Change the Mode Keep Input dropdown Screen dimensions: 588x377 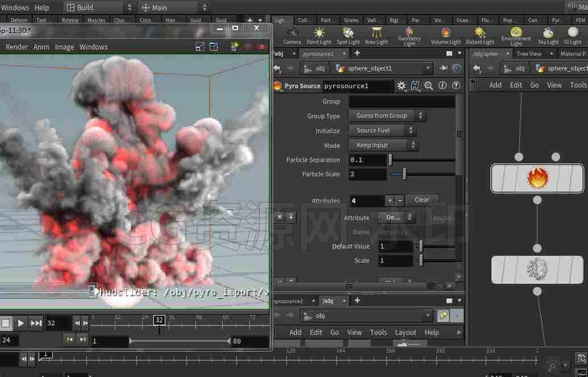[383, 146]
